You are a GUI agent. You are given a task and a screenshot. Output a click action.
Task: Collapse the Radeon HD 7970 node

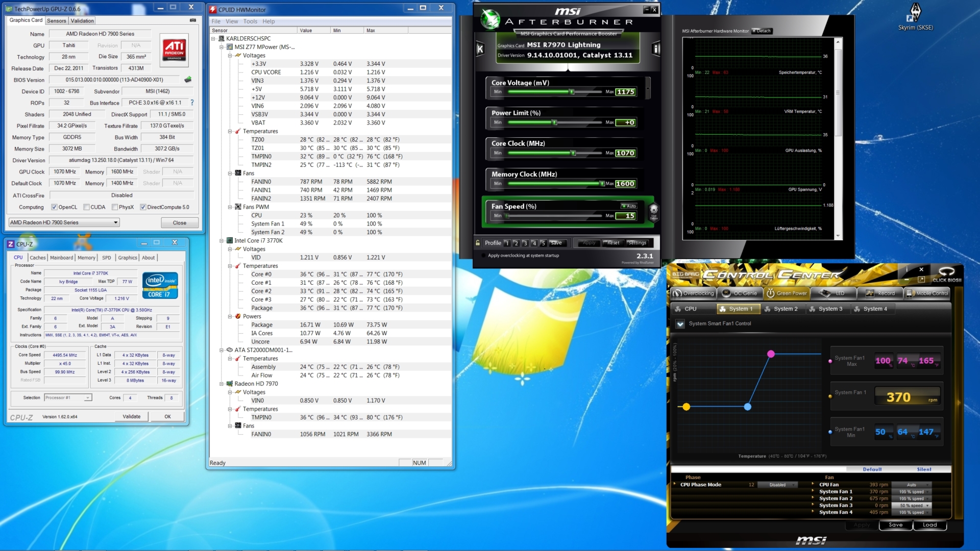[222, 384]
